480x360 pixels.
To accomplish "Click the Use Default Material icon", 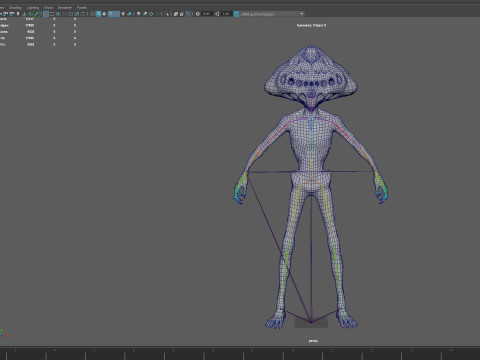I will tap(104, 14).
